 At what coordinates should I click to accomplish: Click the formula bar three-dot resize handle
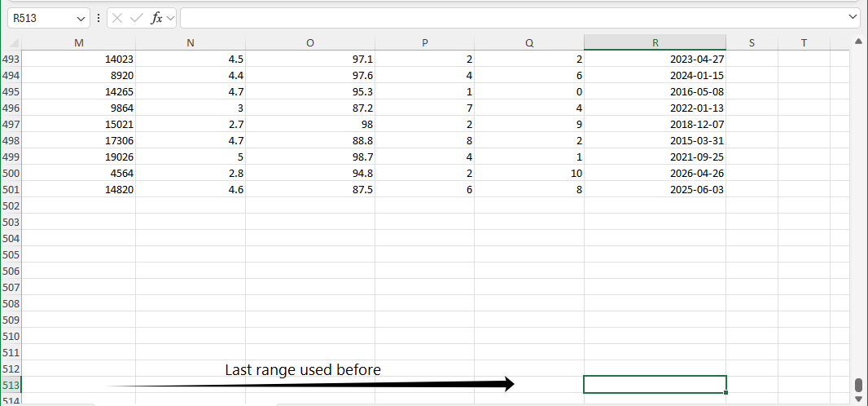tap(99, 18)
